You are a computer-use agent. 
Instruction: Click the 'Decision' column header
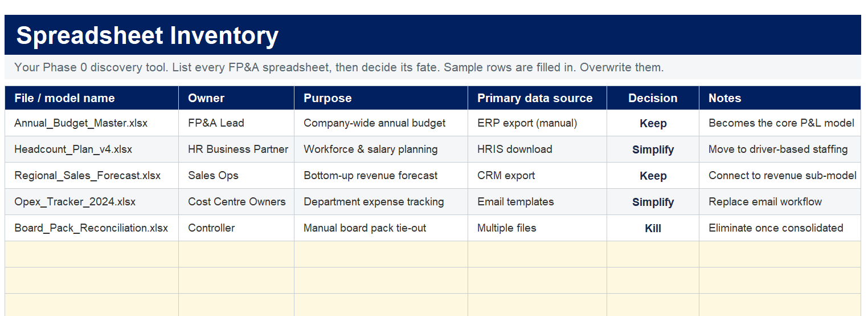coord(653,98)
